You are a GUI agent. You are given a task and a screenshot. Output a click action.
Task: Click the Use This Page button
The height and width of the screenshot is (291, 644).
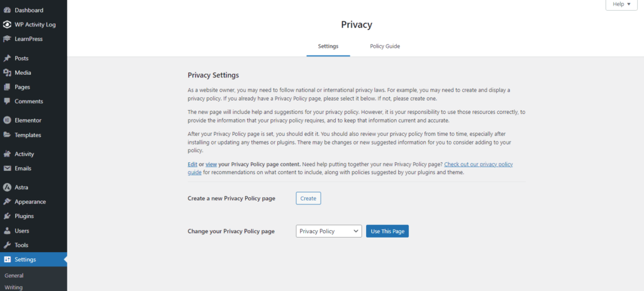click(x=387, y=231)
